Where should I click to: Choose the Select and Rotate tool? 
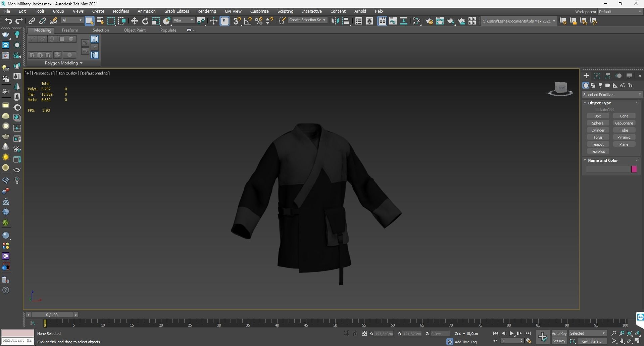[x=145, y=21]
